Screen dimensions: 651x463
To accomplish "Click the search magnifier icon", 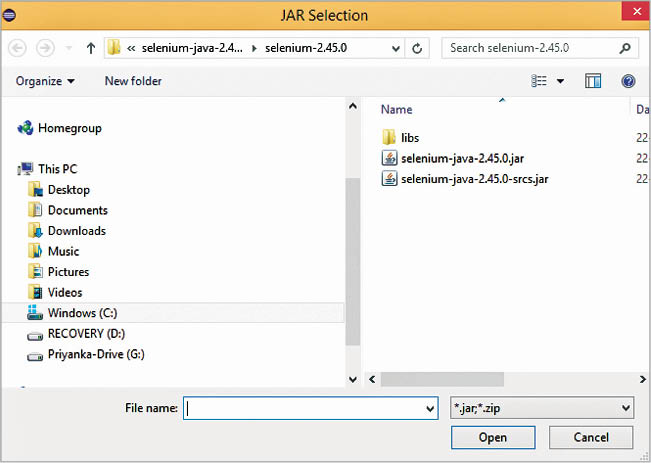I will (x=625, y=48).
